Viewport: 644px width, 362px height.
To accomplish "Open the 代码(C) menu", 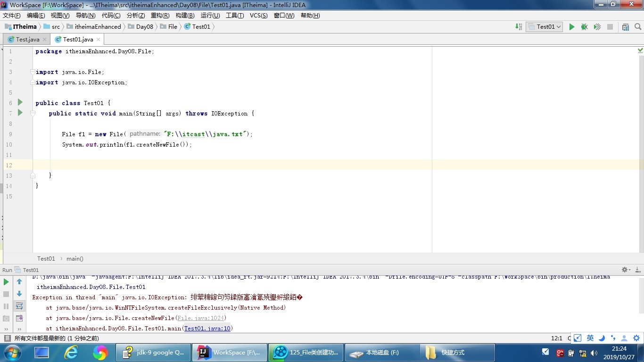I will point(111,16).
